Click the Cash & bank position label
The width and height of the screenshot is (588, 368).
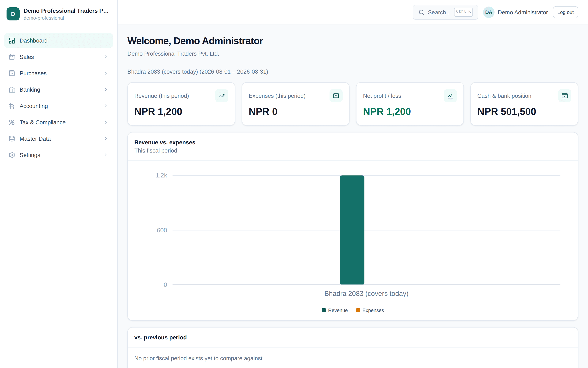pyautogui.click(x=504, y=96)
